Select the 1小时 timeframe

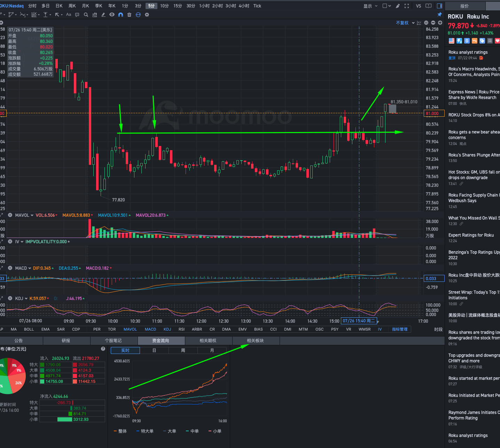click(x=204, y=6)
